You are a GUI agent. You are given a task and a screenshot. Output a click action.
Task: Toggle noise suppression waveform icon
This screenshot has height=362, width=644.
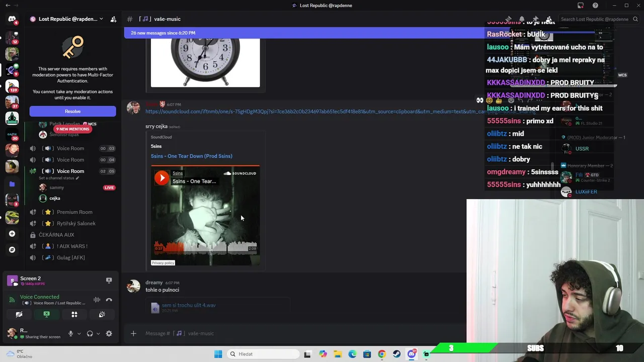[97, 300]
